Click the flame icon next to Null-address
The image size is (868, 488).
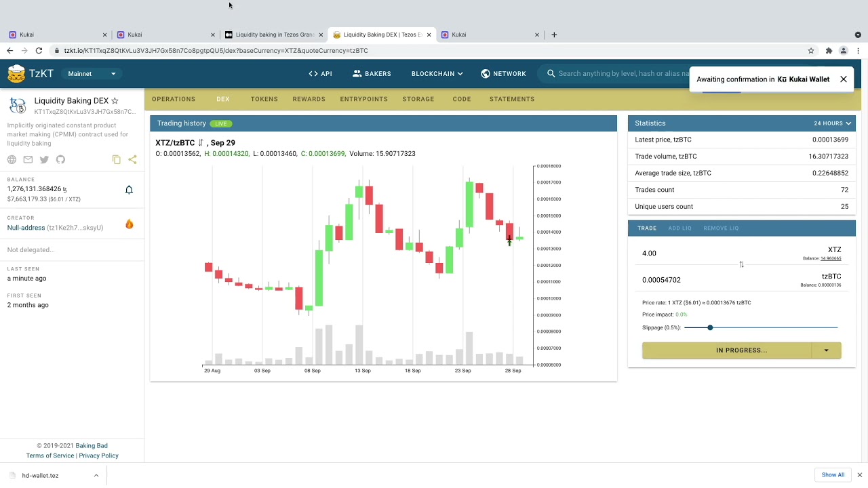129,224
